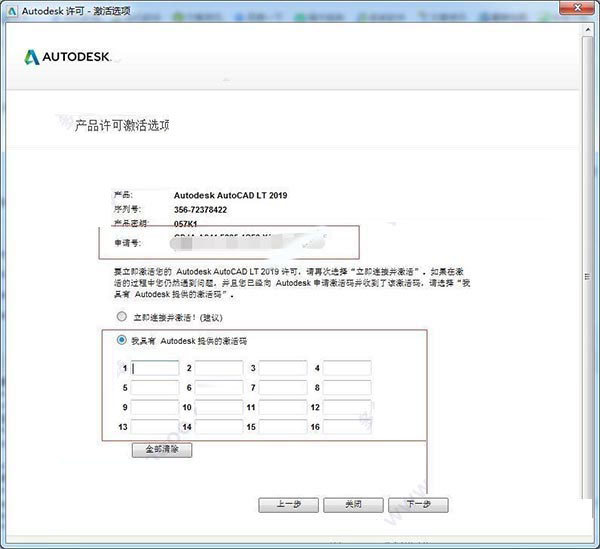The height and width of the screenshot is (549, 600).
Task: Select the connect and activate now radio option
Action: [x=122, y=317]
